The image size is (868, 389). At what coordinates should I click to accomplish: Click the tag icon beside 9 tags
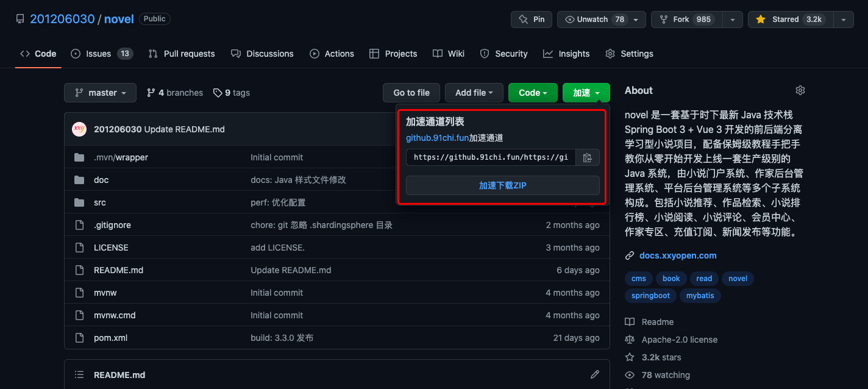tap(218, 93)
